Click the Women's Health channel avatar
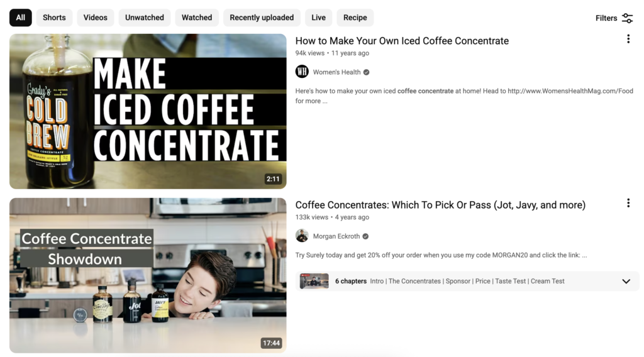 (x=302, y=72)
